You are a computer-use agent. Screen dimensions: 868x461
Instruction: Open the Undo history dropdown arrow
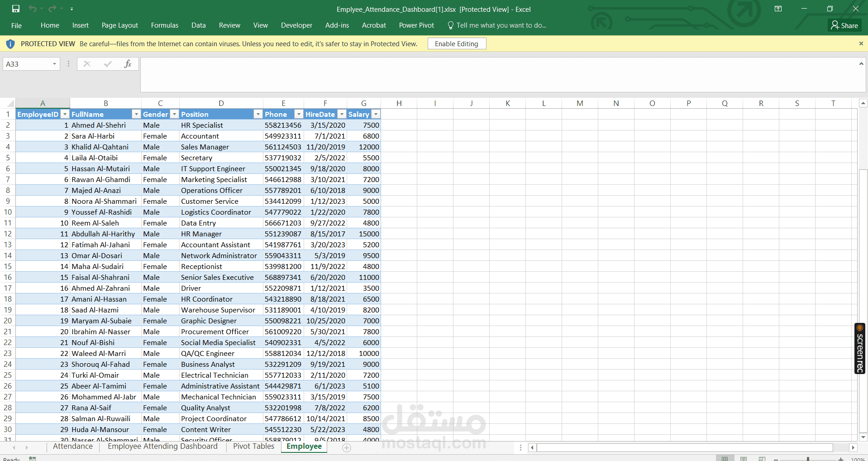[41, 9]
